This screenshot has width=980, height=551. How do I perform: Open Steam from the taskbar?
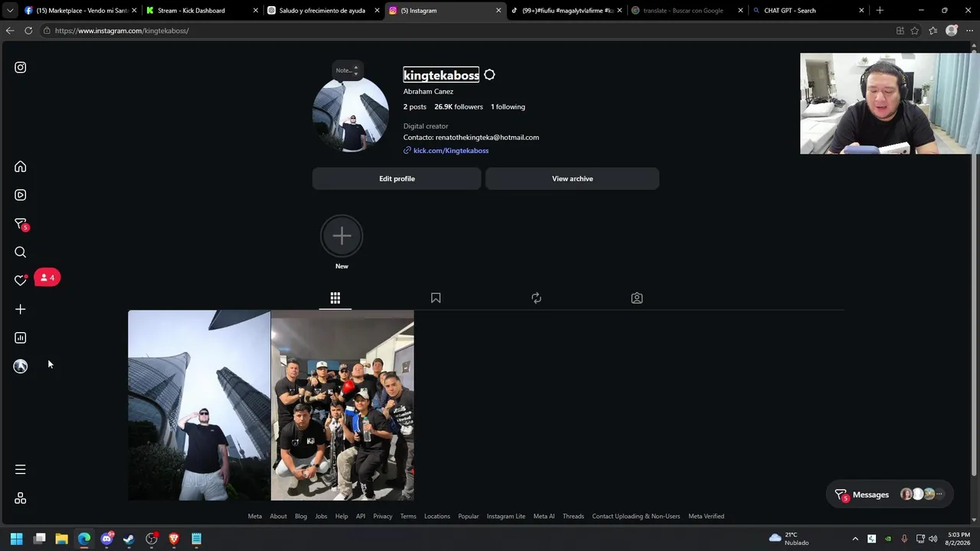129,539
